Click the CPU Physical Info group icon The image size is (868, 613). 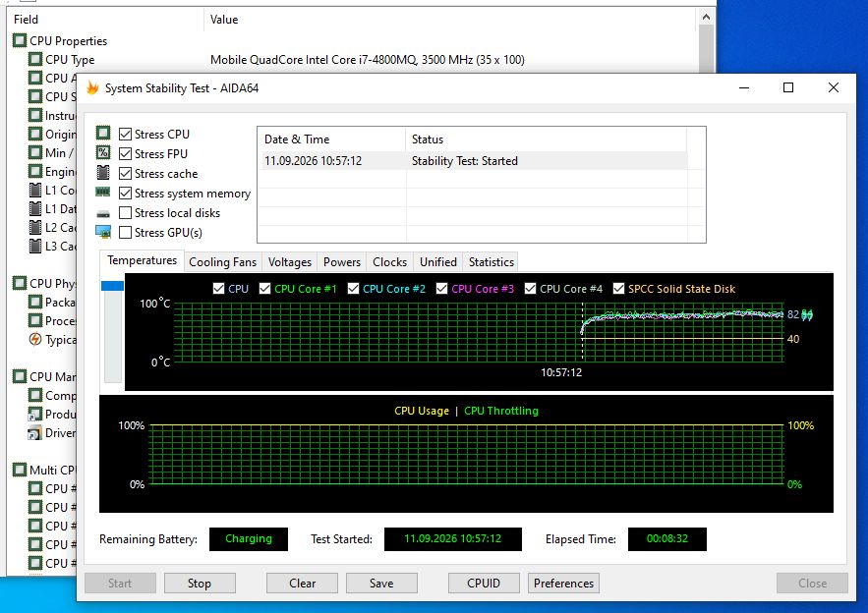point(20,283)
